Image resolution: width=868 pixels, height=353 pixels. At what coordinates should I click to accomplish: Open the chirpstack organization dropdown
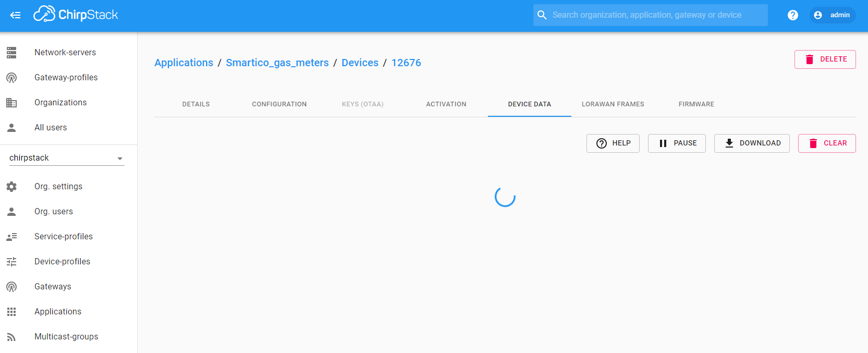point(67,158)
